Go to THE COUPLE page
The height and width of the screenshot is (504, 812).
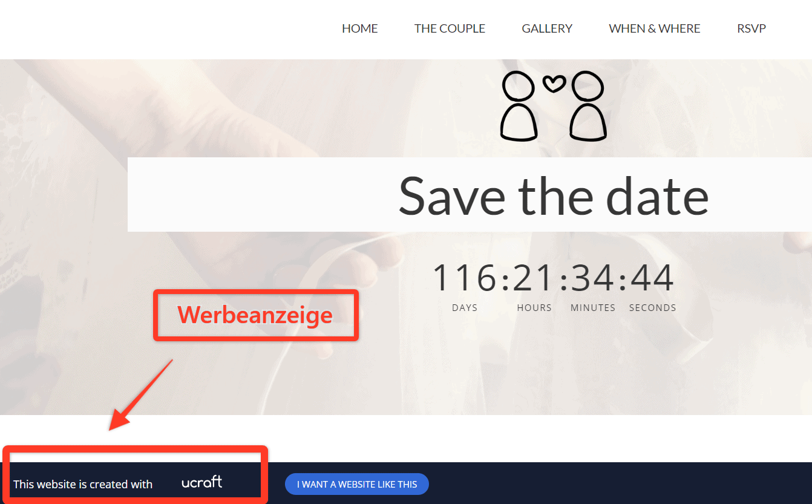point(450,28)
